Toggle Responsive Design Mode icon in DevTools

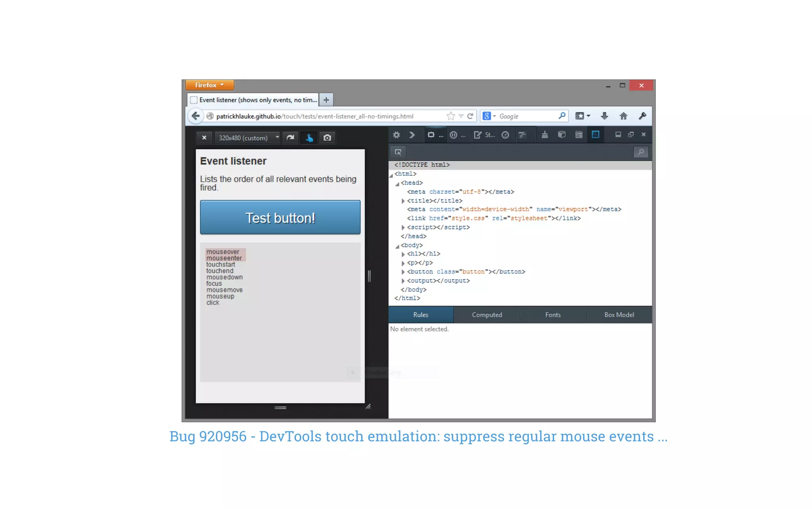pos(596,135)
